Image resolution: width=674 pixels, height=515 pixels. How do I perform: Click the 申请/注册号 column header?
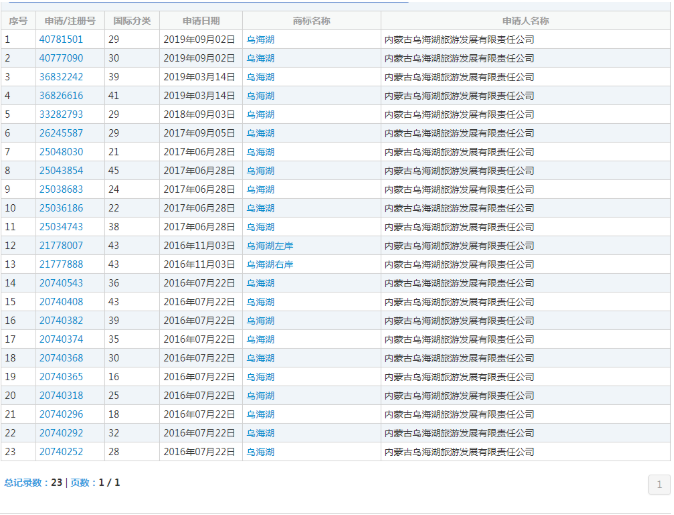pyautogui.click(x=70, y=20)
